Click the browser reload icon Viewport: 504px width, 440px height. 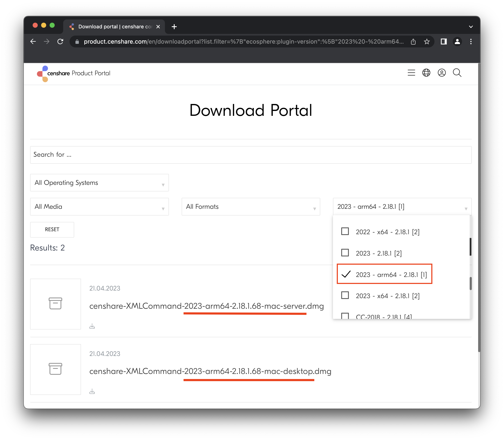[60, 42]
